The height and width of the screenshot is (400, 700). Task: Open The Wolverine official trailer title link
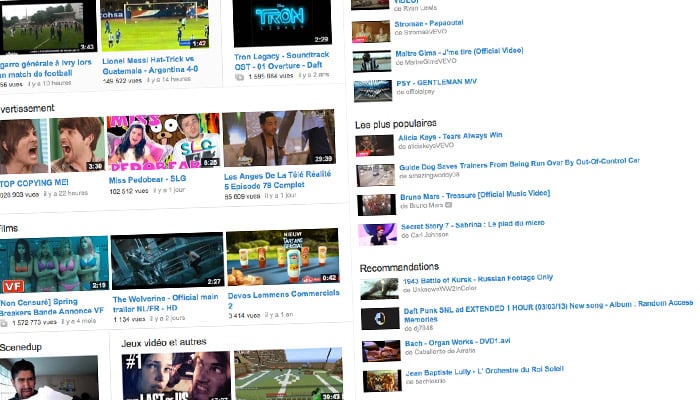pos(164,298)
